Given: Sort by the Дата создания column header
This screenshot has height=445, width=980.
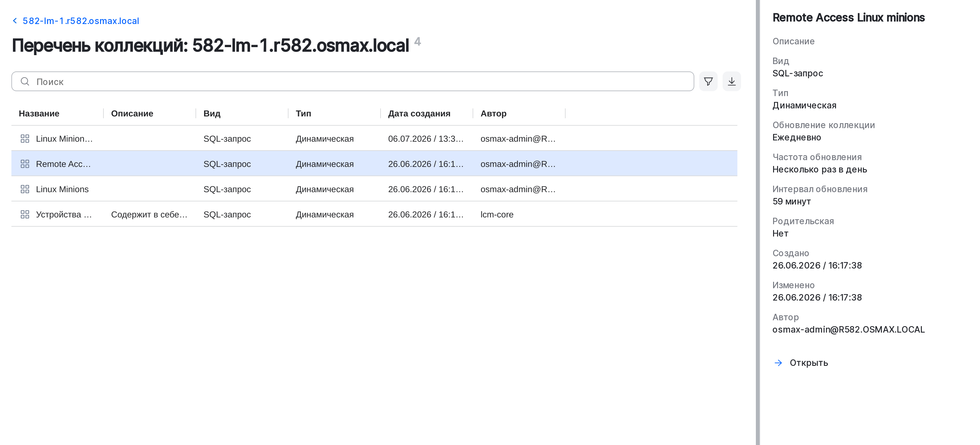Looking at the screenshot, I should pyautogui.click(x=419, y=113).
